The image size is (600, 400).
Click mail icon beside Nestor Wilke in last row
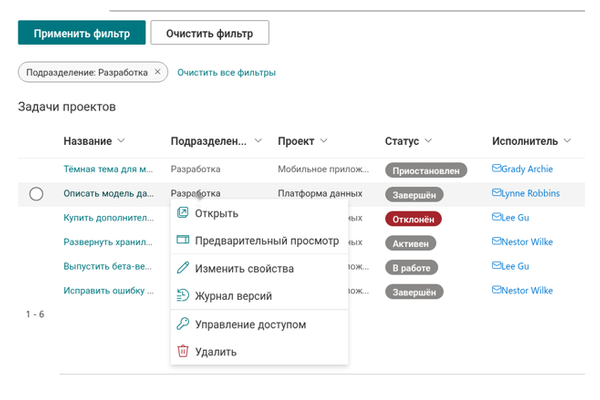coord(496,290)
